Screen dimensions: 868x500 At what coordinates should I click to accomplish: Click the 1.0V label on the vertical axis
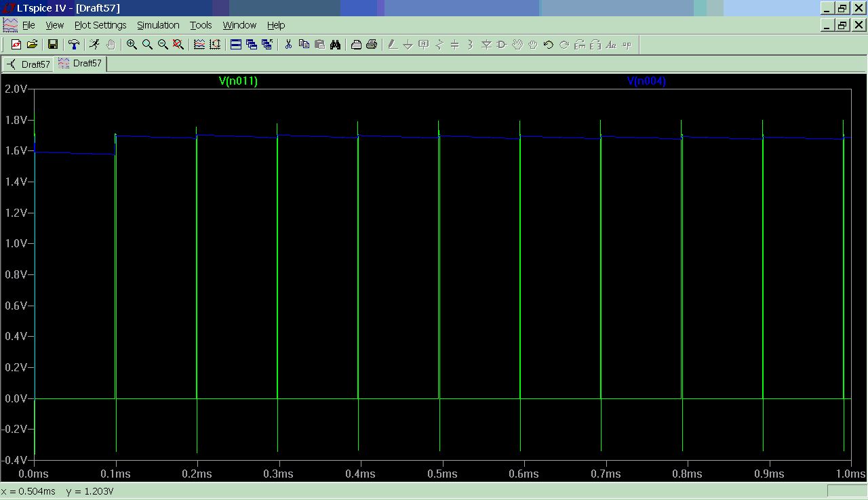16,244
